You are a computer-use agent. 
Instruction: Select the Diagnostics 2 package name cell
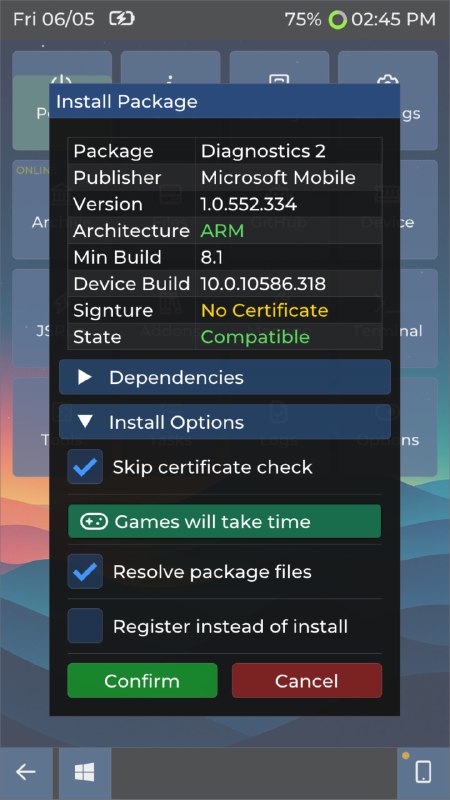[288, 151]
